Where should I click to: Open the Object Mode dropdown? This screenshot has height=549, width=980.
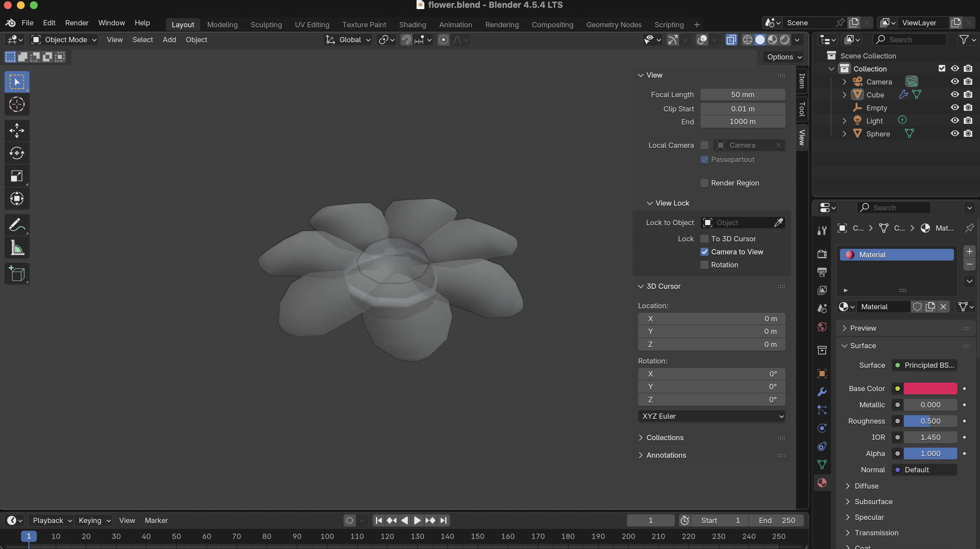(x=64, y=40)
